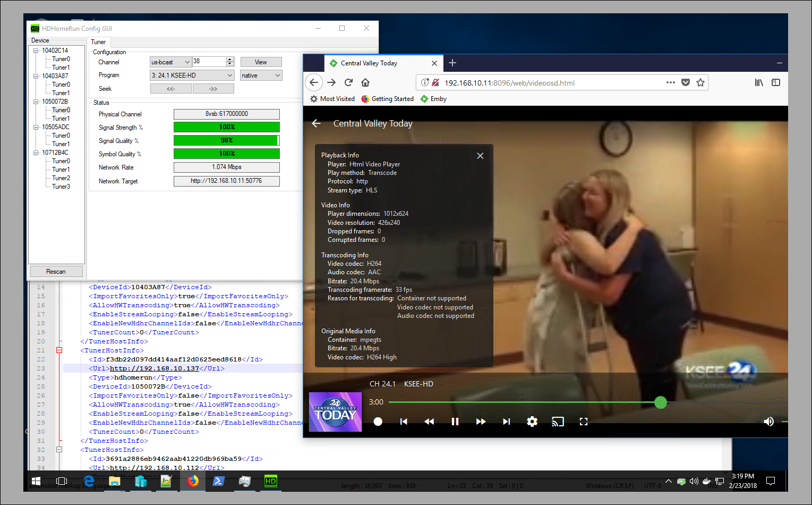Viewport: 812px width, 505px height.
Task: Close the Playback Info panel
Action: coord(480,156)
